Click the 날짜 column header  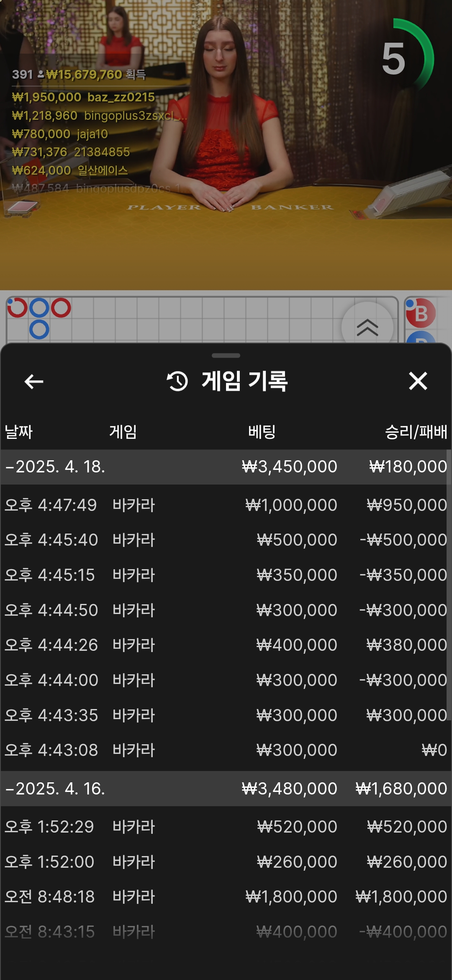click(18, 432)
